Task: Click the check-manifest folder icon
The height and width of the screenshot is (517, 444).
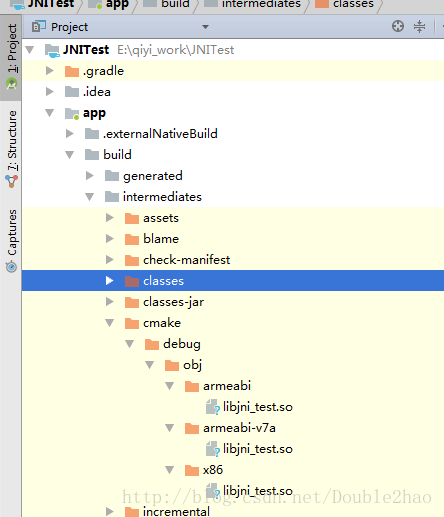Action: point(132,260)
